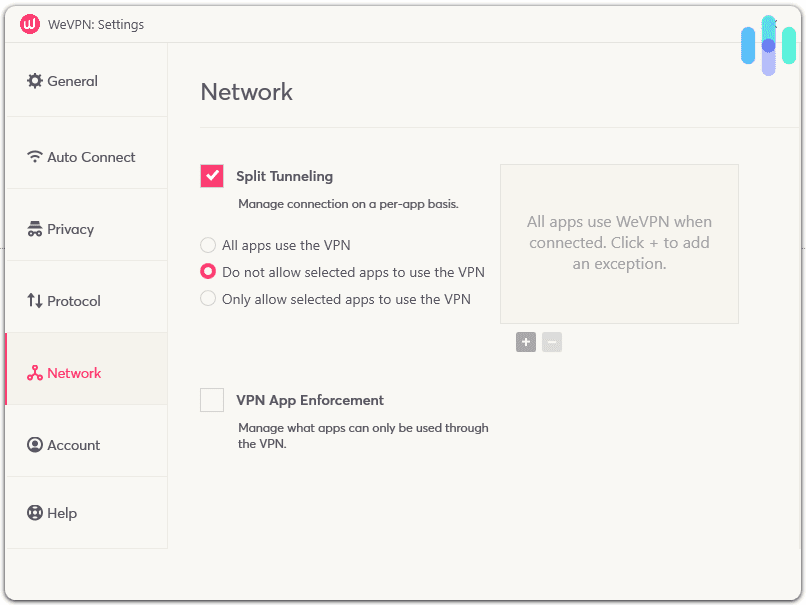Image resolution: width=806 pixels, height=605 pixels.
Task: Click the General settings gear icon
Action: click(33, 81)
